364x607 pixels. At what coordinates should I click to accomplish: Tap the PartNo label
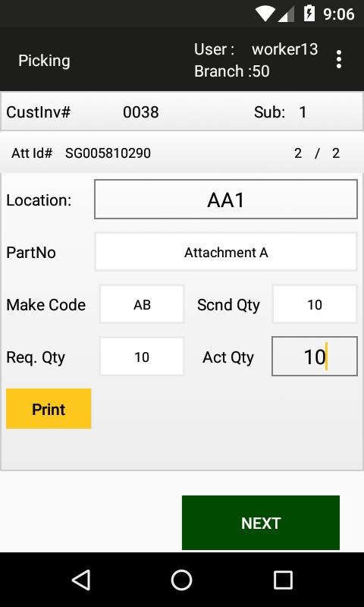[x=31, y=253]
